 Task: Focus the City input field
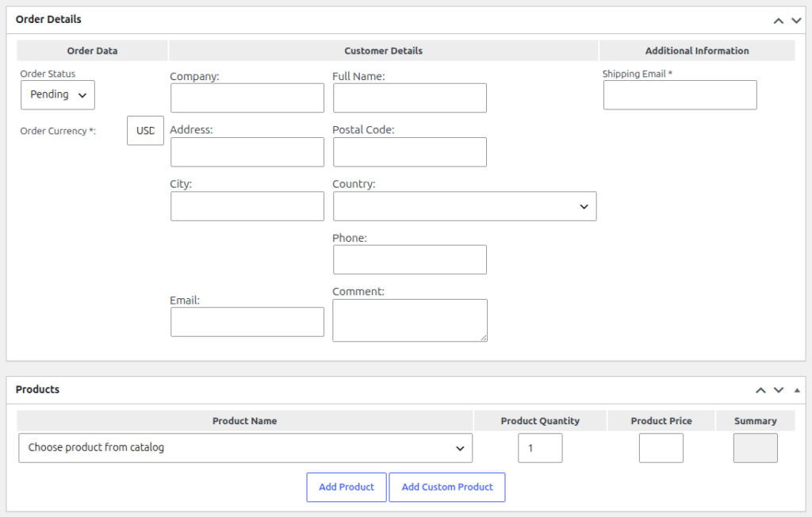pyautogui.click(x=247, y=206)
